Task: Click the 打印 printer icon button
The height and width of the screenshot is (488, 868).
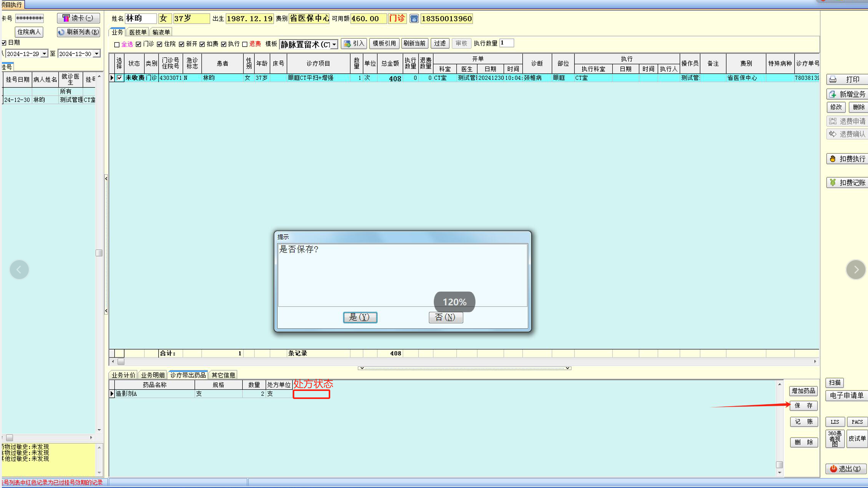Action: [x=847, y=79]
